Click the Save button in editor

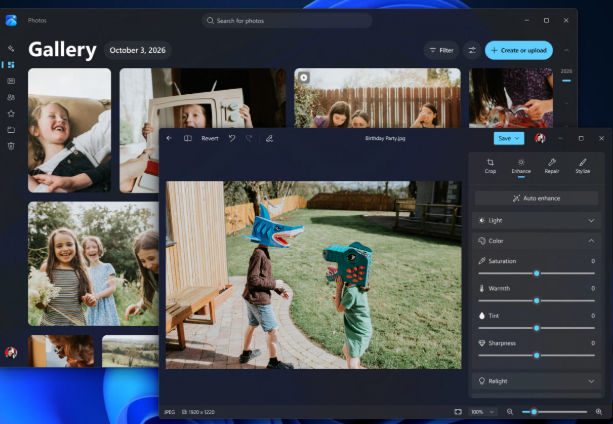505,138
